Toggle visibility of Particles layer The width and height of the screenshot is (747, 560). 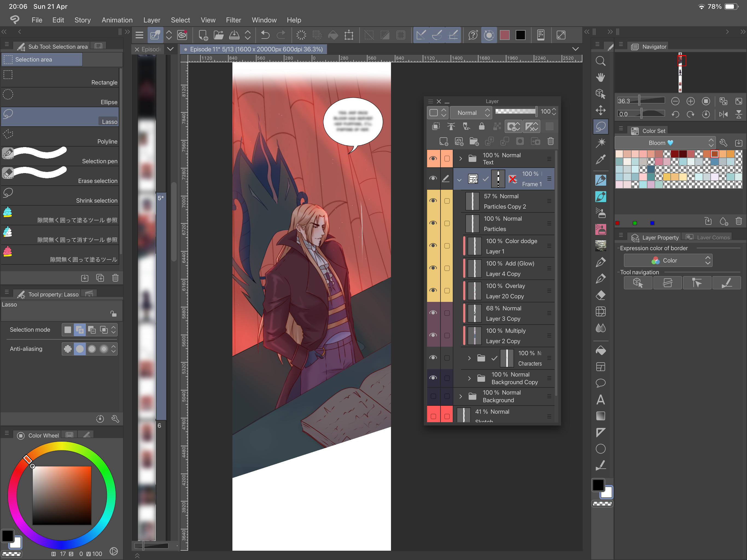(x=433, y=223)
